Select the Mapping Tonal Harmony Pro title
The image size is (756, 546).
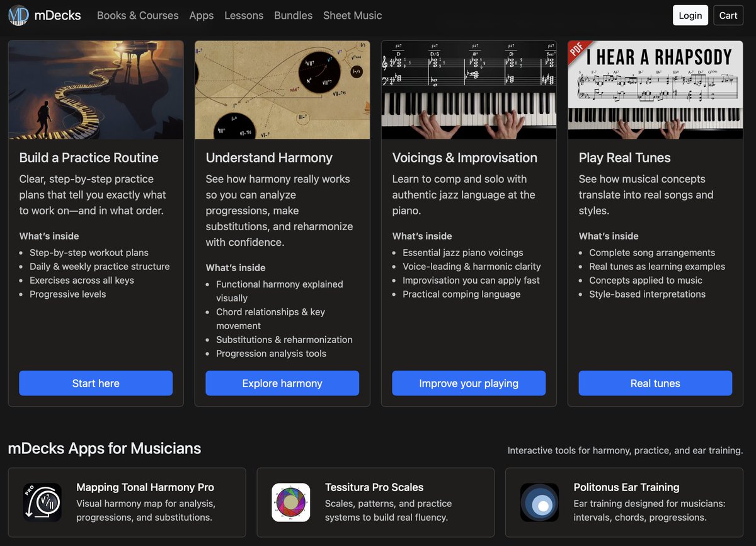tap(145, 487)
